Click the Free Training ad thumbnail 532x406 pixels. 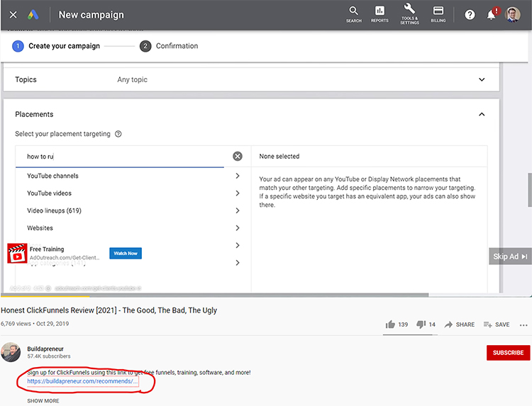[17, 253]
